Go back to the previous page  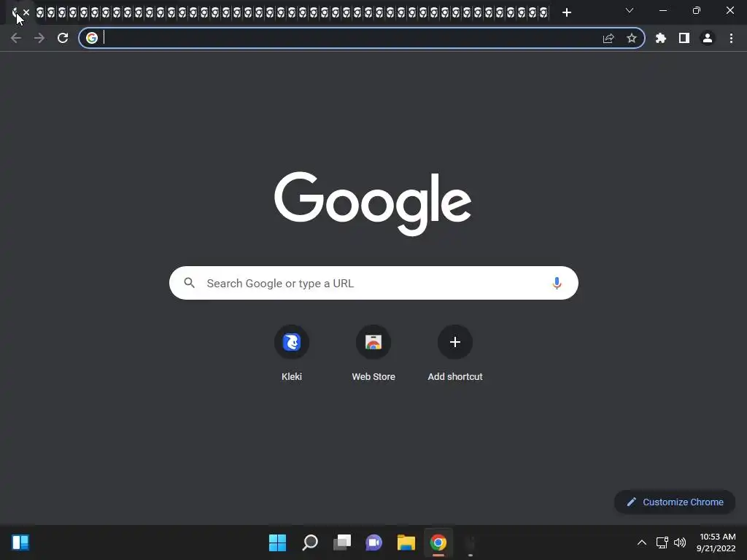(16, 38)
